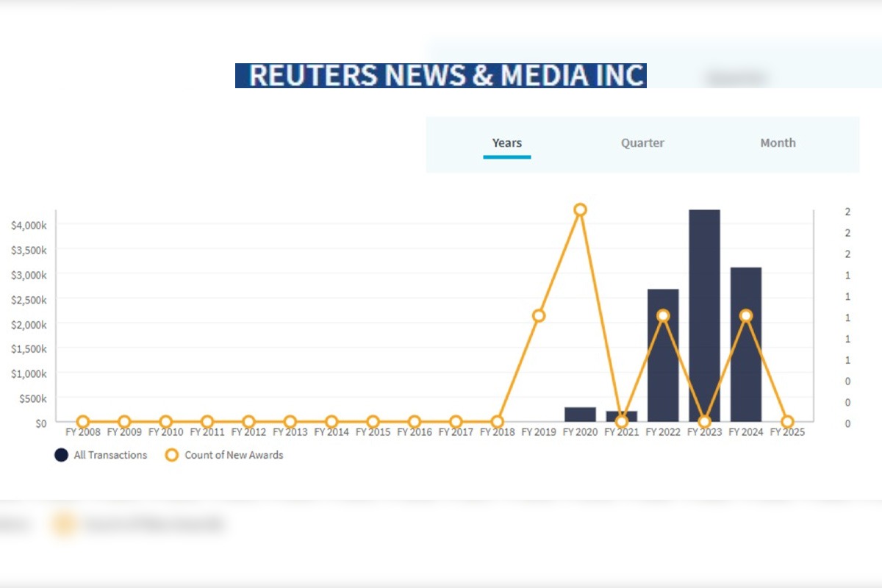Click the $2,500k axis value
Screen dimensions: 882x588
coord(29,300)
